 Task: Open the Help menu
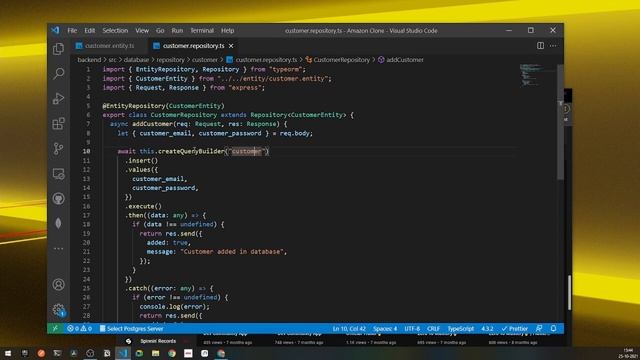[x=227, y=31]
